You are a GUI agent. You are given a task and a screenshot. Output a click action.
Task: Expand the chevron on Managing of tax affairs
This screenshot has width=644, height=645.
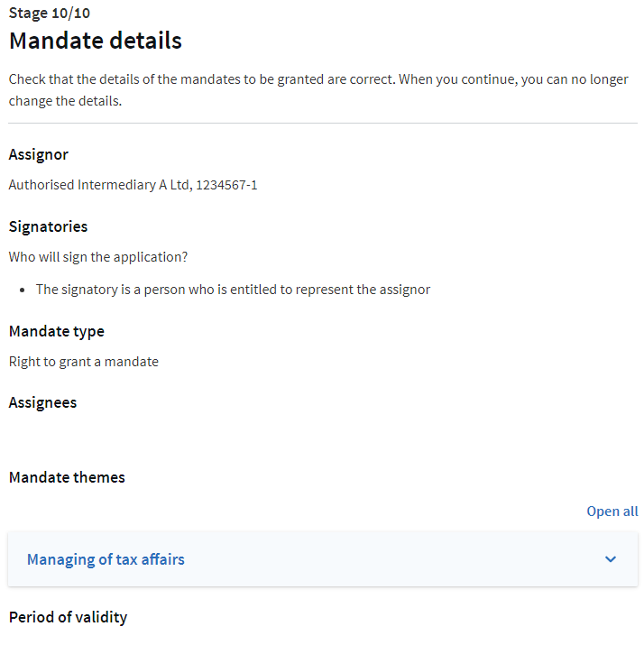[611, 559]
